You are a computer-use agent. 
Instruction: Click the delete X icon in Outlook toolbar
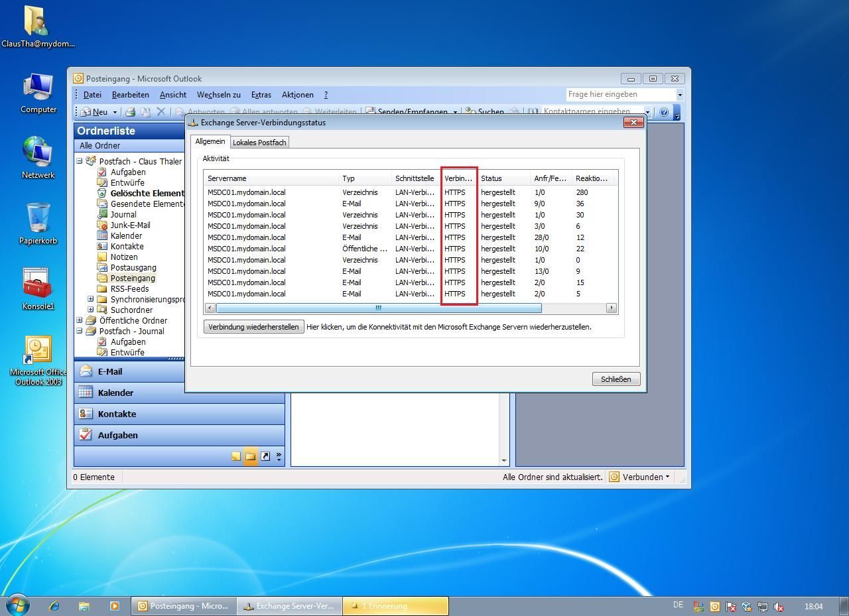(161, 112)
